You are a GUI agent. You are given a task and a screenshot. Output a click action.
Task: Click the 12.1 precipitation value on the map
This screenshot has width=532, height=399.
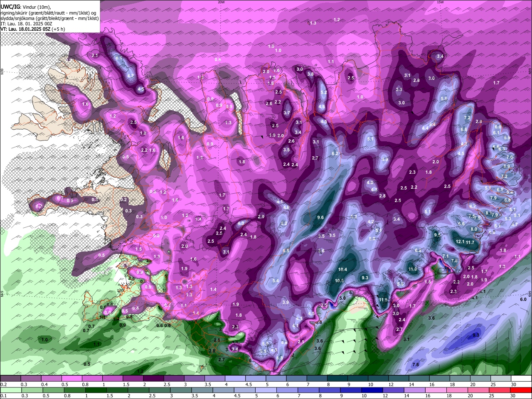click(x=460, y=241)
